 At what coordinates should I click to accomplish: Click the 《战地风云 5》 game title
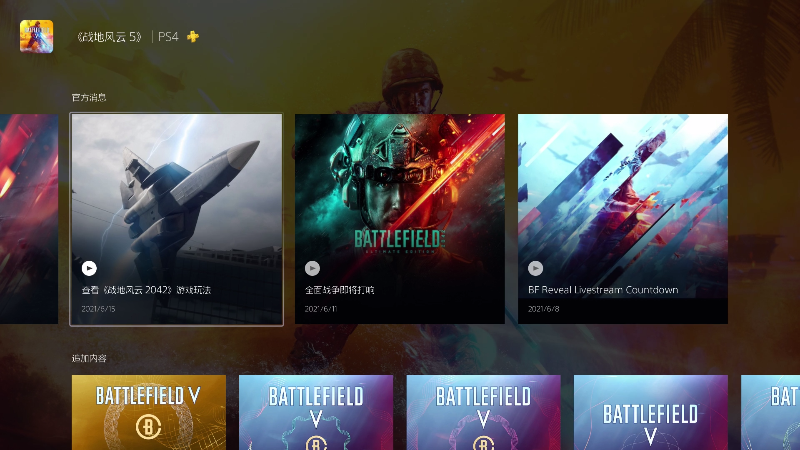click(109, 37)
